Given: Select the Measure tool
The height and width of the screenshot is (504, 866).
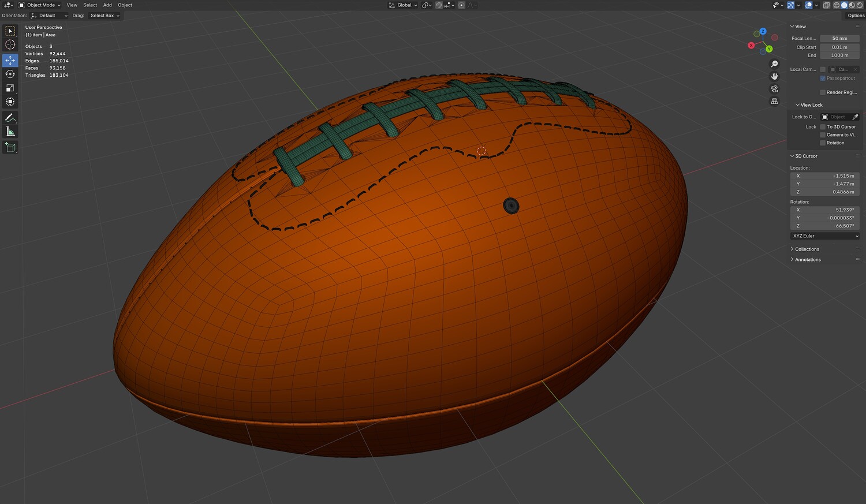Looking at the screenshot, I should [10, 132].
